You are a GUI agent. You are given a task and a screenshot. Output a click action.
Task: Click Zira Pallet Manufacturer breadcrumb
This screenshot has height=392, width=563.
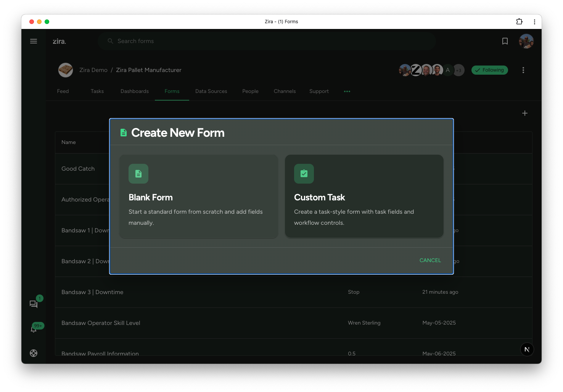[x=149, y=70]
